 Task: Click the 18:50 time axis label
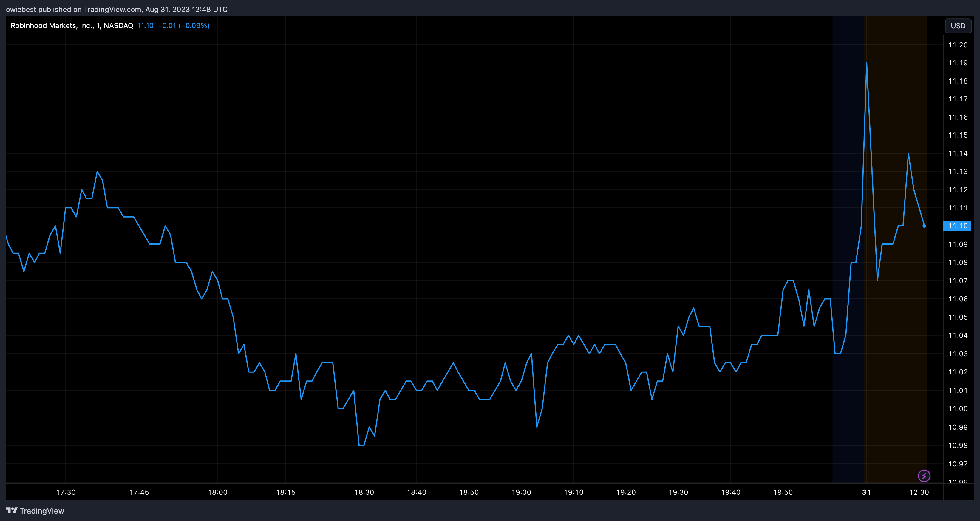(469, 492)
